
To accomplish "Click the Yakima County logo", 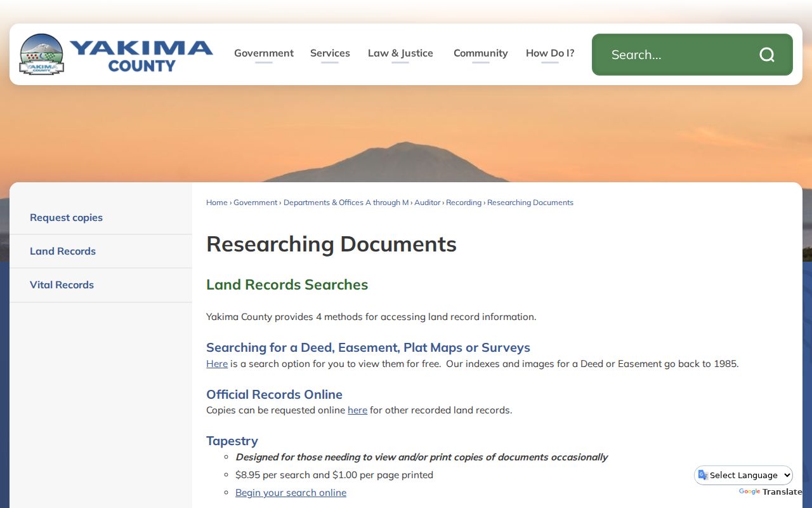I will 116,54.
